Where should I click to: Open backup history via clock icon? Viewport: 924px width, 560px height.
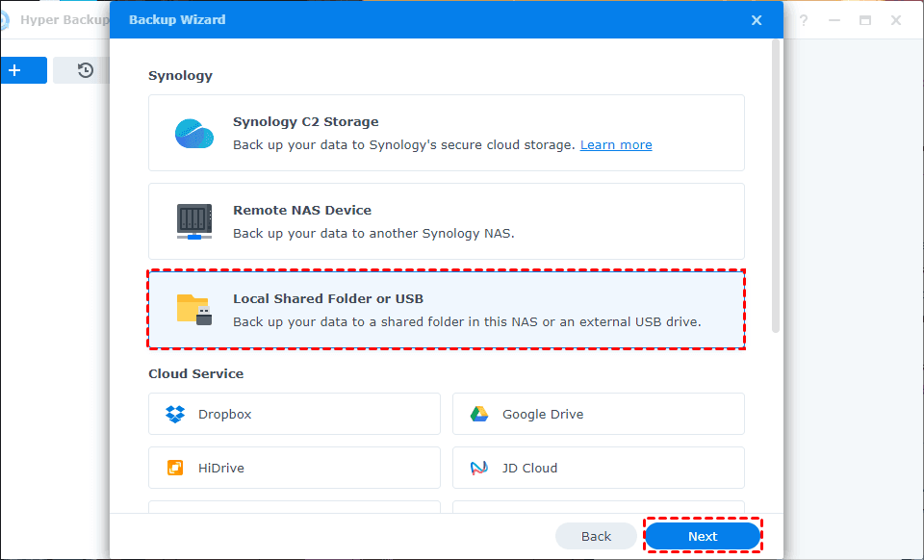tap(86, 70)
